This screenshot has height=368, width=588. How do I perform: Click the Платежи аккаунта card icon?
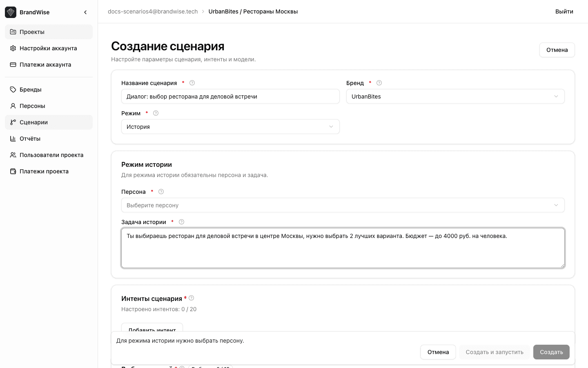[13, 64]
